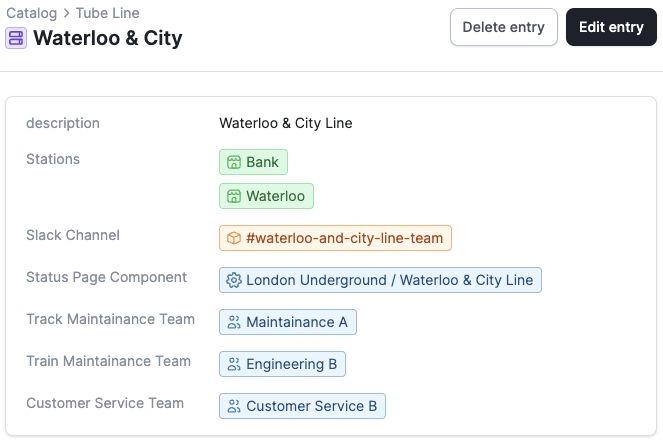Open the Catalog breadcrumb link
663x444 pixels.
[31, 14]
